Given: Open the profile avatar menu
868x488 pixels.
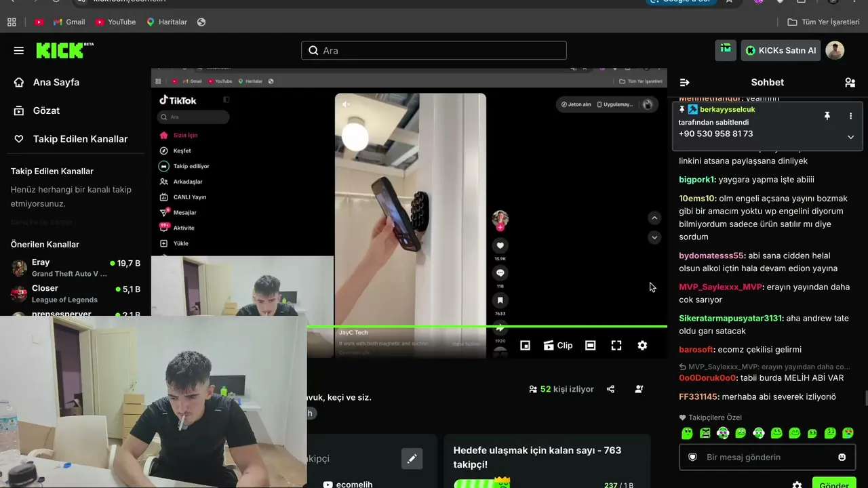Looking at the screenshot, I should pos(835,50).
